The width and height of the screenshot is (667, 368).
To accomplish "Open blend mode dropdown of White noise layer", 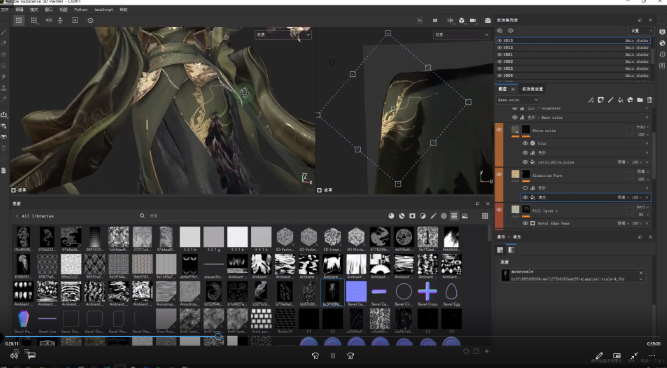I will (642, 127).
